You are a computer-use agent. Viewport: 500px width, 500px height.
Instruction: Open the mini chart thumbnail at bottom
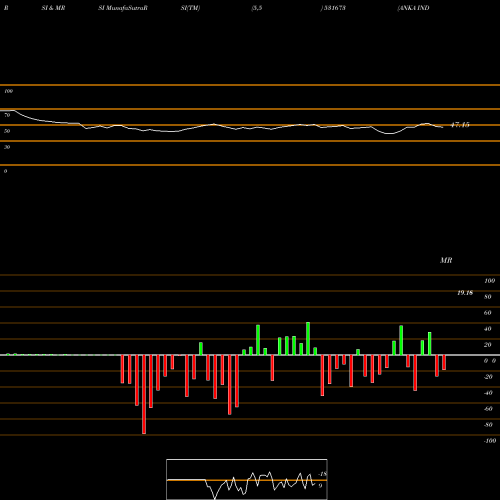247,479
